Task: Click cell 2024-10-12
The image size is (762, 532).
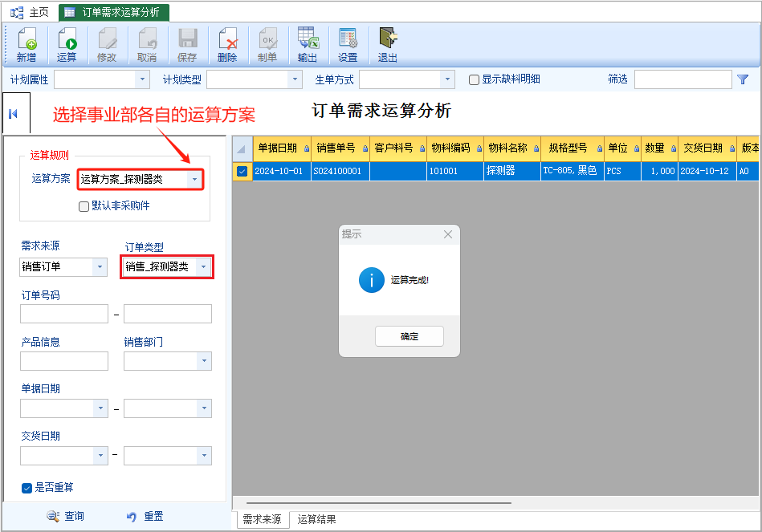Action: coord(707,171)
